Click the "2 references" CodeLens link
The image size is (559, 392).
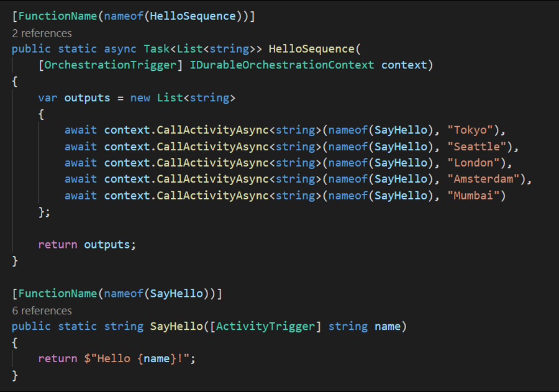point(42,33)
